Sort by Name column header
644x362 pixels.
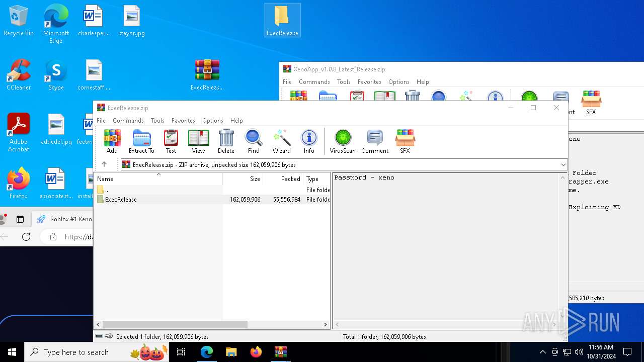[x=158, y=178]
